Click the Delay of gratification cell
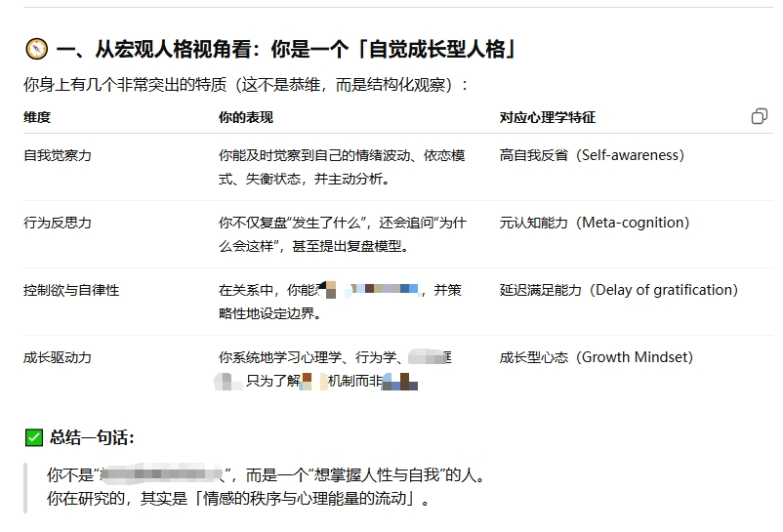This screenshot has height=532, width=783. tap(618, 290)
